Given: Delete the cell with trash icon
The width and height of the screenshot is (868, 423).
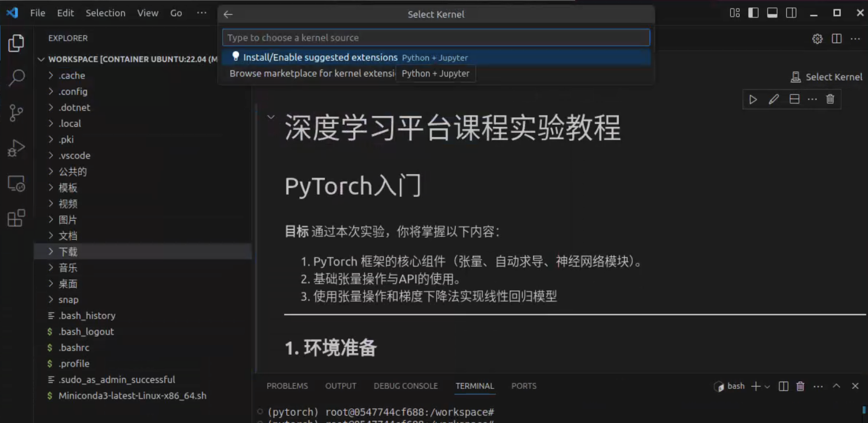Looking at the screenshot, I should [x=830, y=99].
